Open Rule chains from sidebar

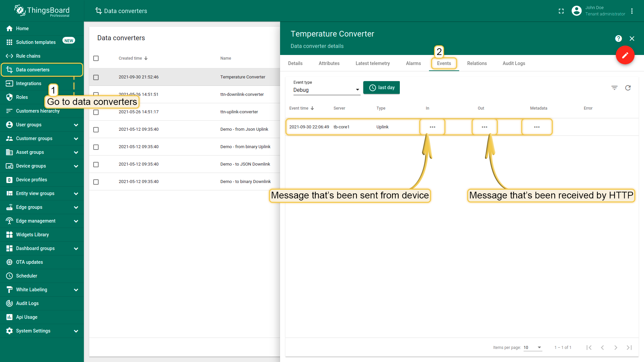point(28,56)
